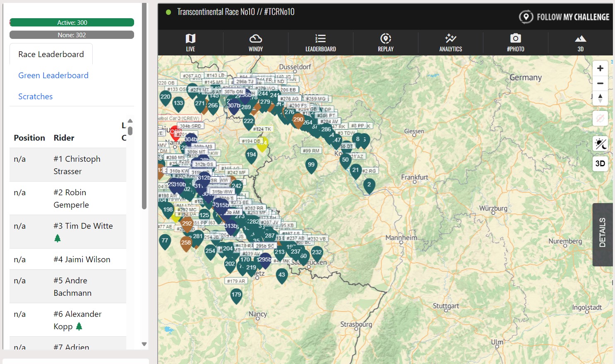The height and width of the screenshot is (364, 615).
Task: Toggle day/night map mode
Action: click(600, 144)
